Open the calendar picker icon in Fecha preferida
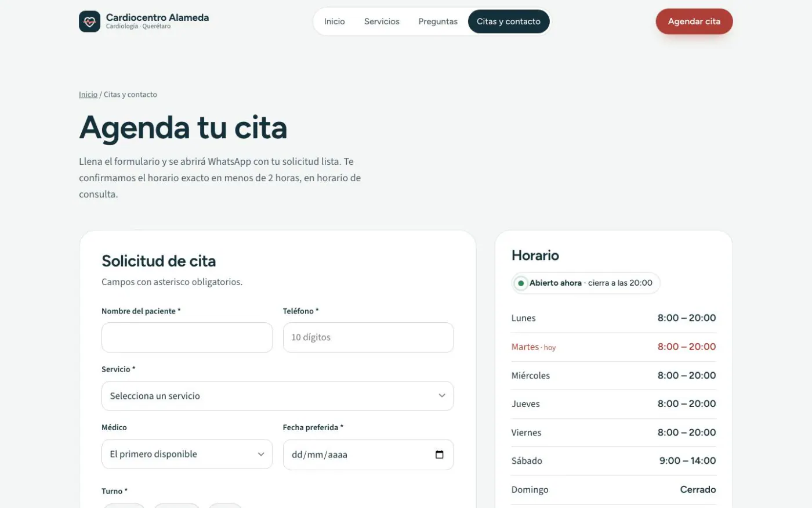This screenshot has width=812, height=508. pos(440,455)
